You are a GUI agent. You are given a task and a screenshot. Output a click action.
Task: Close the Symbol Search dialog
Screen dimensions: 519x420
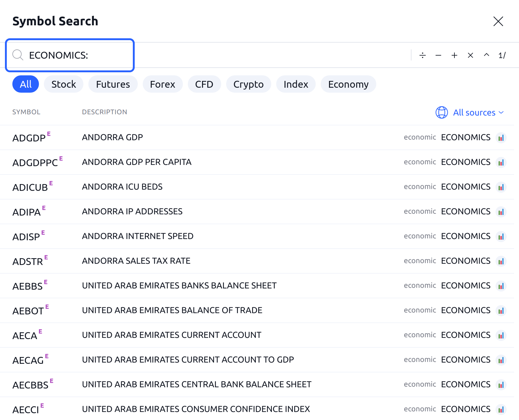pyautogui.click(x=498, y=21)
